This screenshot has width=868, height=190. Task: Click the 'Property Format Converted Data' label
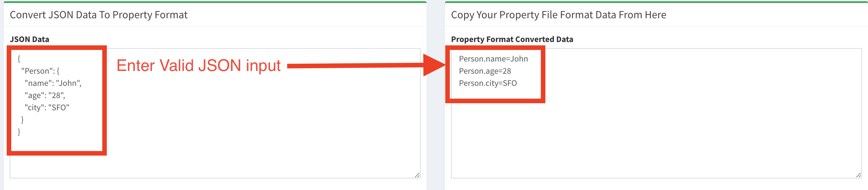512,39
